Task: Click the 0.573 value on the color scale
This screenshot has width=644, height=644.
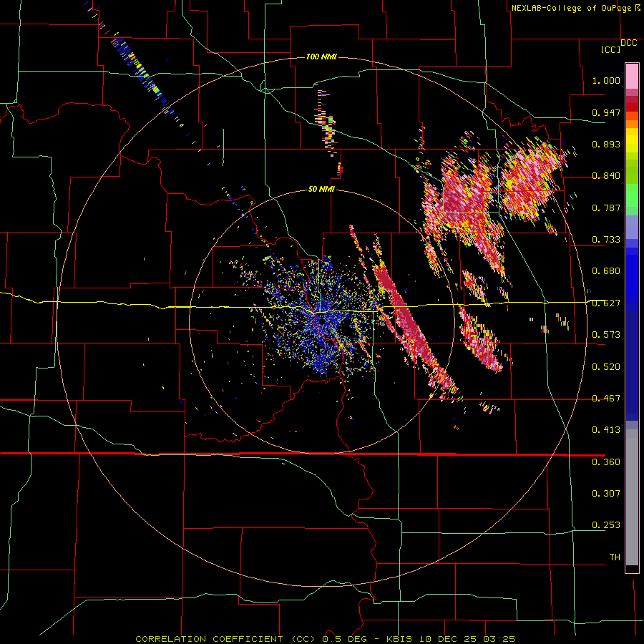Action: tap(606, 335)
